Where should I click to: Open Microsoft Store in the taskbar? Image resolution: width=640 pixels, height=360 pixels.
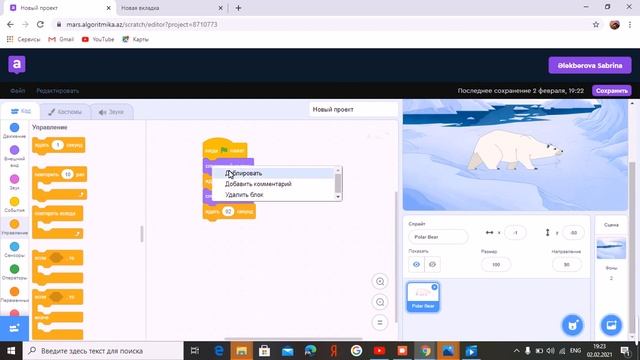264,351
